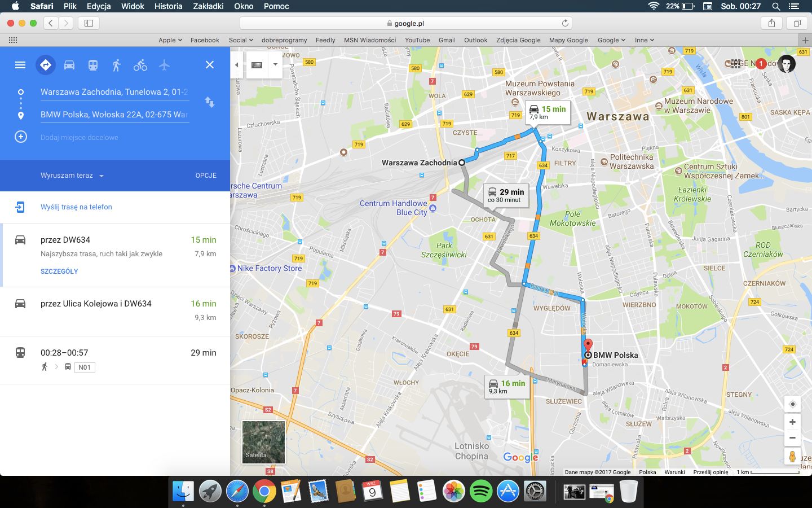This screenshot has height=508, width=812.
Task: Open the Google Maps hamburger menu
Action: point(20,65)
